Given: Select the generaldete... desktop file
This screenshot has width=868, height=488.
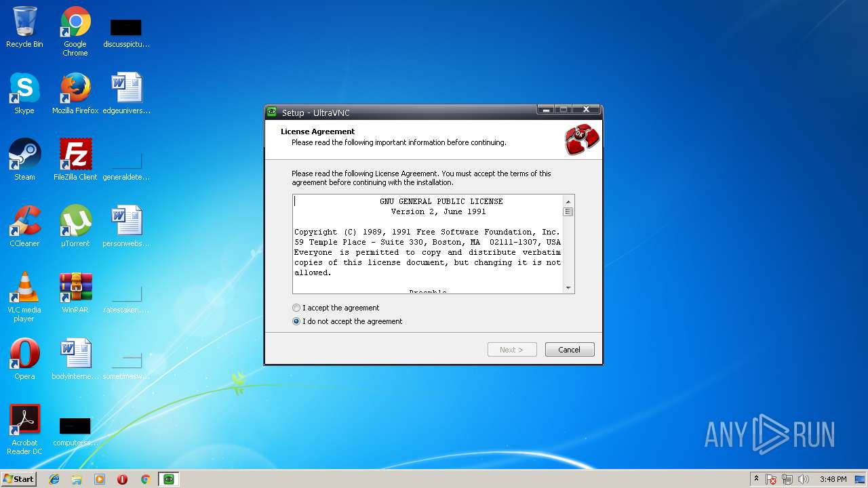Looking at the screenshot, I should (126, 166).
